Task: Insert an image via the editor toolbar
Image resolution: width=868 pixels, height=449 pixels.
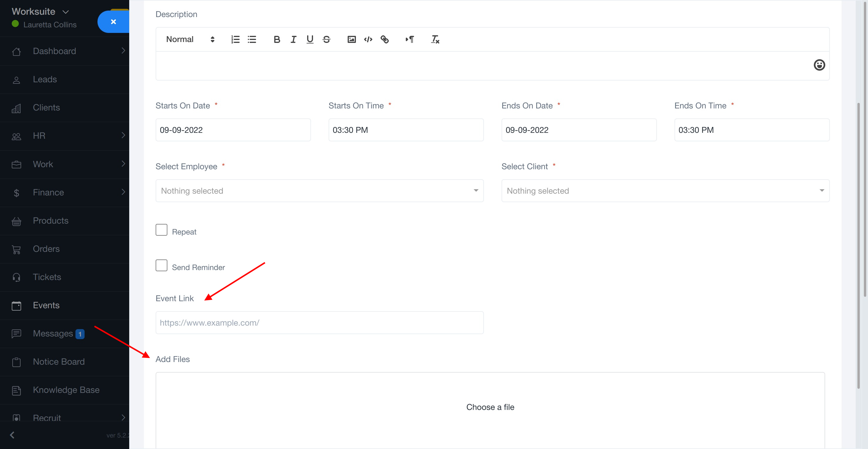Action: point(351,39)
